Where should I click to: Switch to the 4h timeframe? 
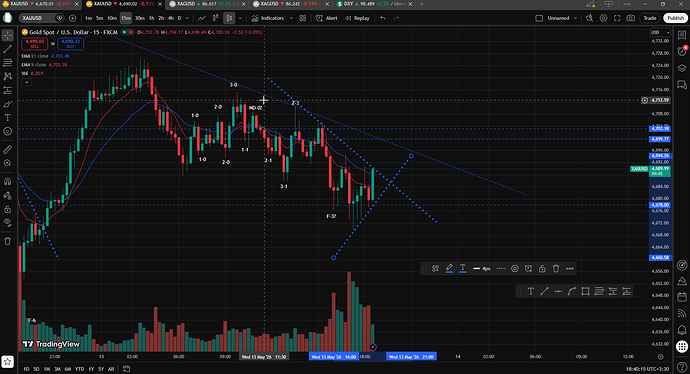171,18
